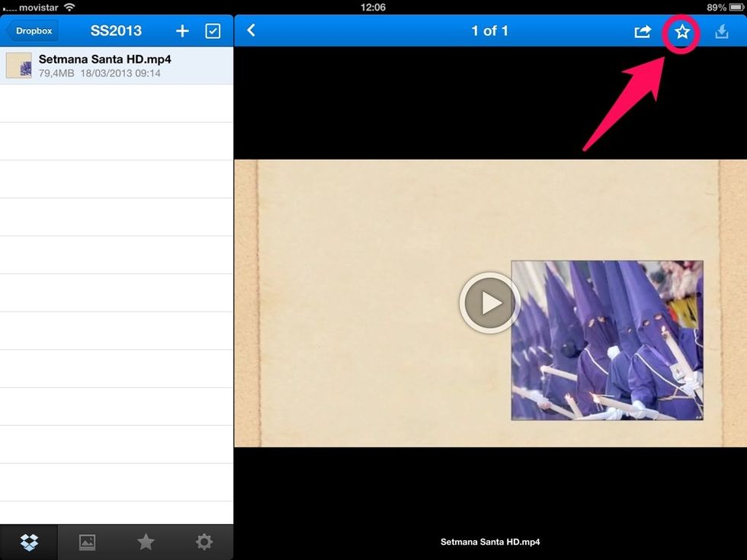Tap the Setmana Santa HD.mp4 caption

[x=490, y=542]
